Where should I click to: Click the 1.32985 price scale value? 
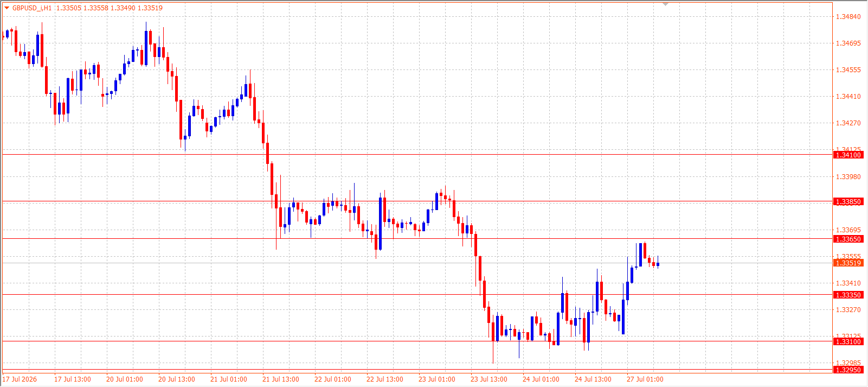[848, 363]
